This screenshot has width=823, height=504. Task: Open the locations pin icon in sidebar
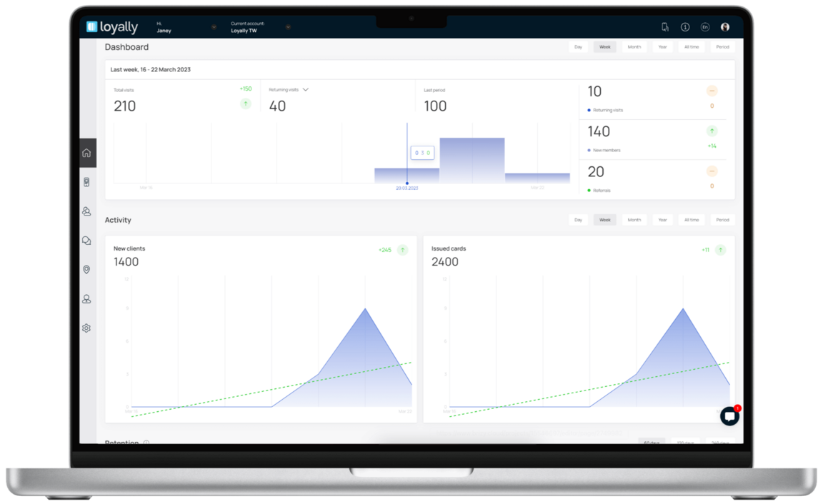[86, 270]
